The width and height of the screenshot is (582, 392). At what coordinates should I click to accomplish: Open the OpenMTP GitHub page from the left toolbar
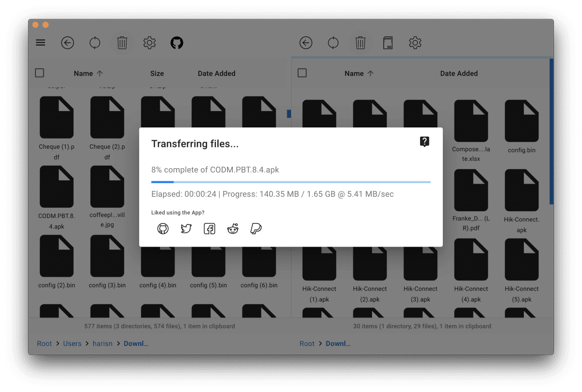(x=177, y=43)
